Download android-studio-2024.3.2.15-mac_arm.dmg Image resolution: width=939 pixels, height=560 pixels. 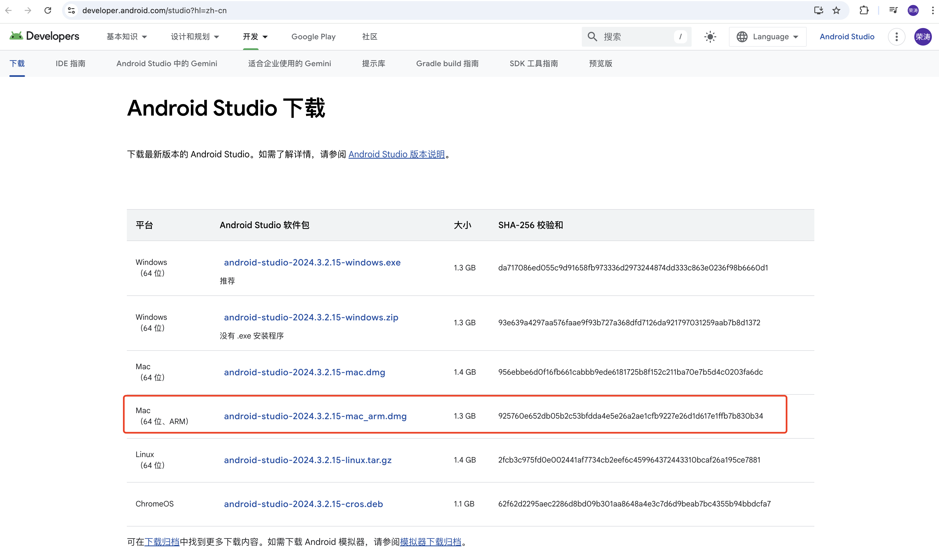click(315, 416)
